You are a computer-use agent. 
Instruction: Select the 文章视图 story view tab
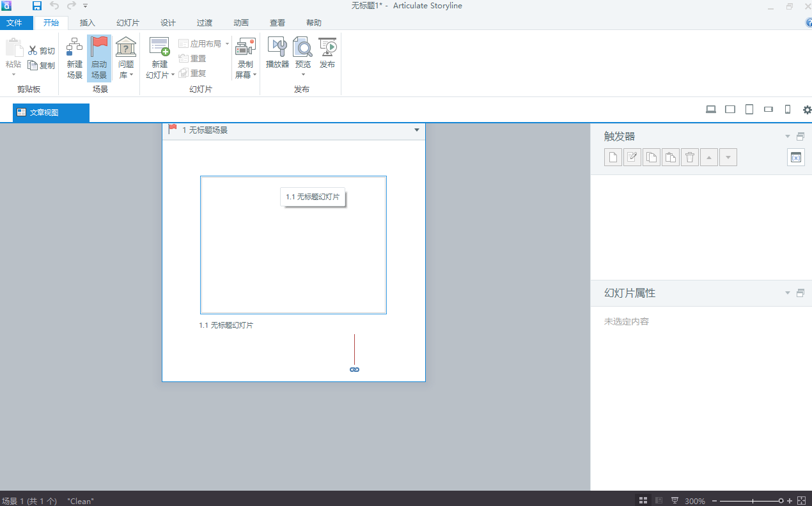coord(51,112)
